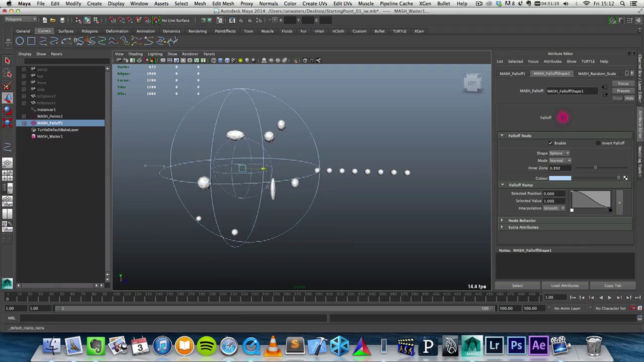Click the NURBS square shelf icon
The image size is (644, 362).
click(x=31, y=41)
